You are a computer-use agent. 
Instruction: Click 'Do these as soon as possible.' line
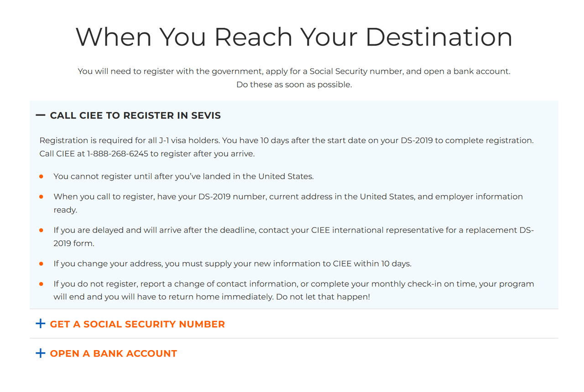point(294,85)
